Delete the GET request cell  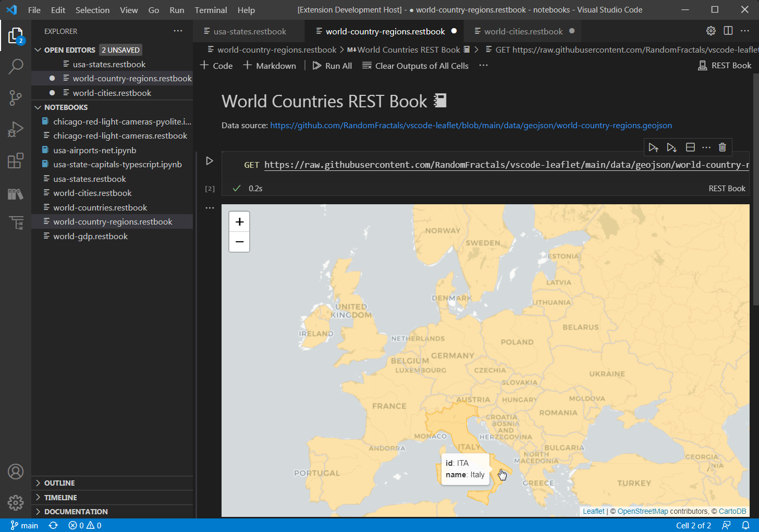pos(723,147)
